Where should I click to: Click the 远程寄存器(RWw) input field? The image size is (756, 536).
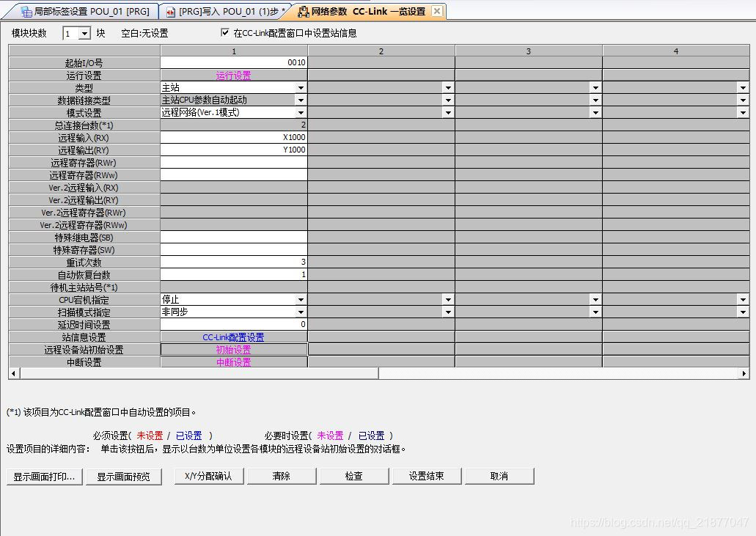pyautogui.click(x=234, y=175)
